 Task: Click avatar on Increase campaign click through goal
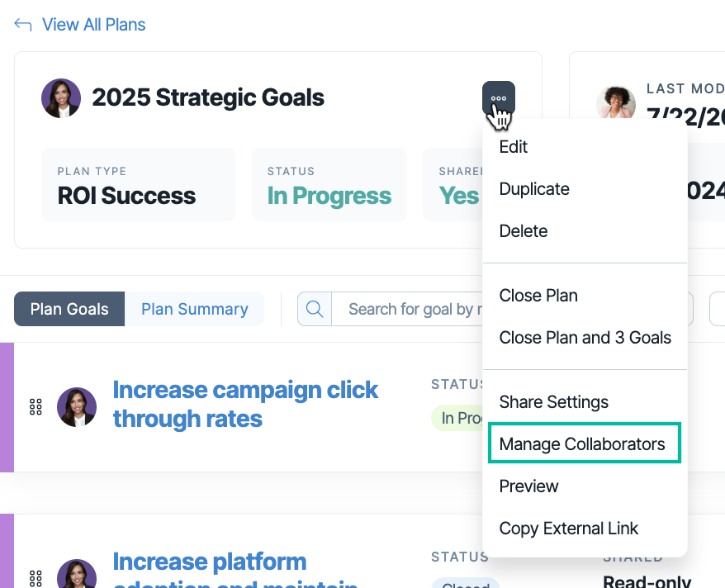(x=77, y=407)
